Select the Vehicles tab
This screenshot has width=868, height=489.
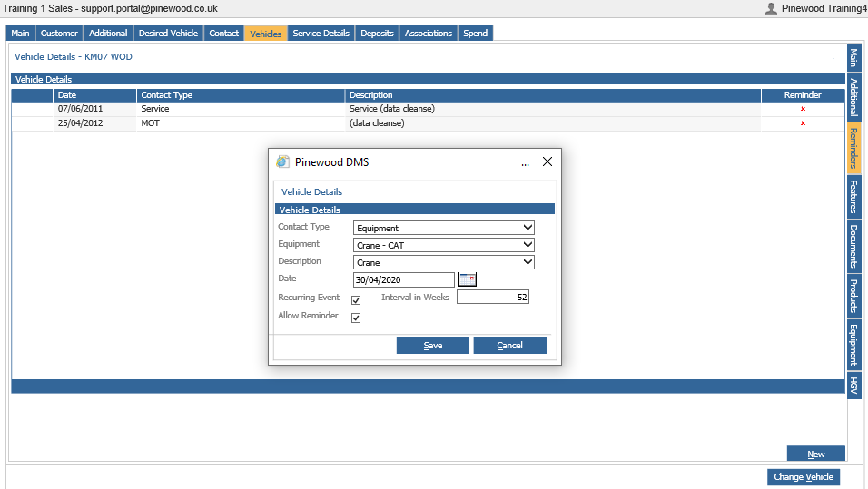pos(266,34)
